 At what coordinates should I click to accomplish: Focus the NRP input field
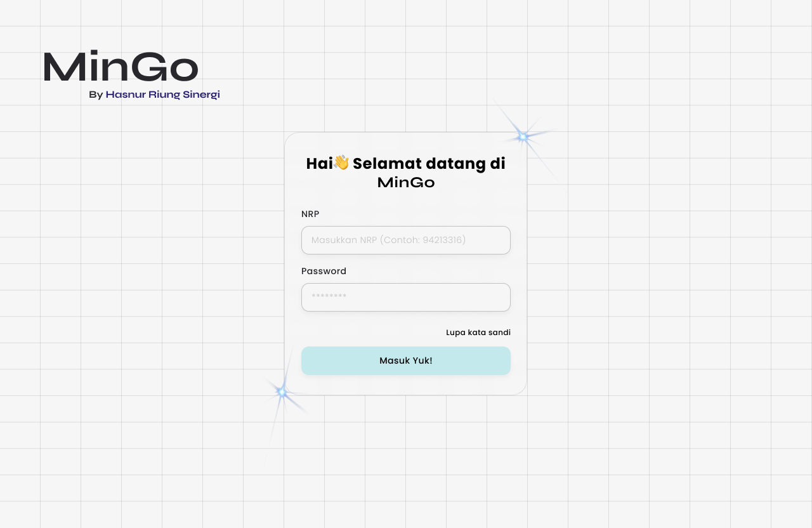(406, 240)
